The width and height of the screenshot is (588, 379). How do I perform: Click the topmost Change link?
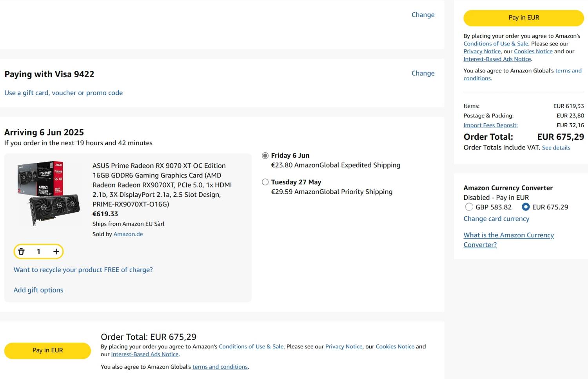423,15
